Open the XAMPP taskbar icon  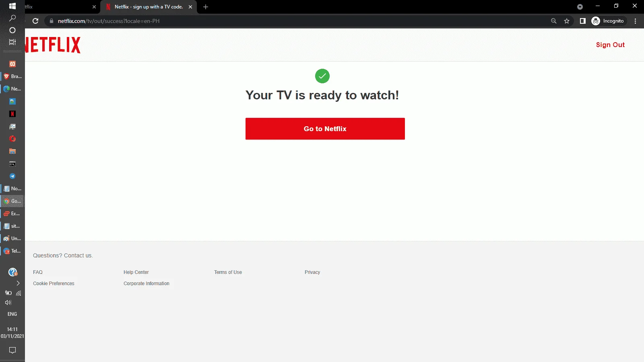point(12,64)
